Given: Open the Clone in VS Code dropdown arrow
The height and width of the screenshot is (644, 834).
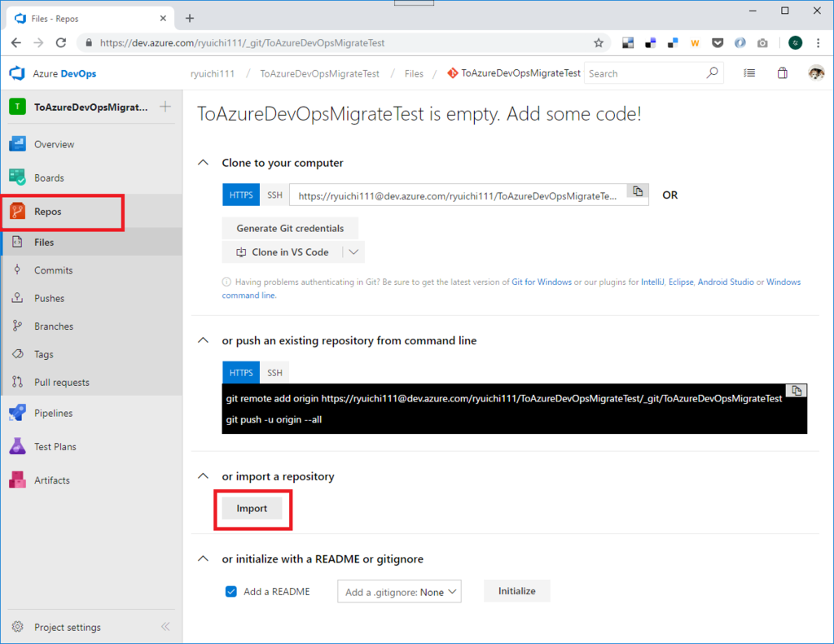Looking at the screenshot, I should point(353,252).
